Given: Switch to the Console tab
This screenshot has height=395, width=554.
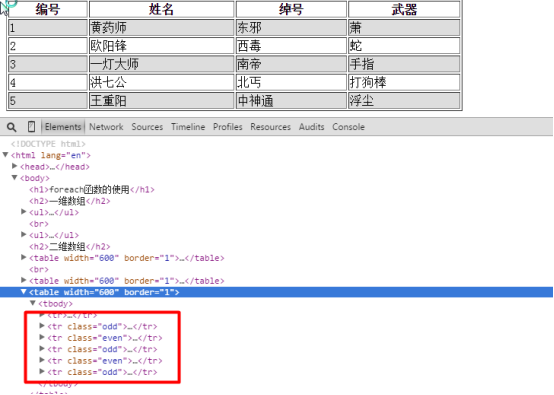Looking at the screenshot, I should (348, 127).
